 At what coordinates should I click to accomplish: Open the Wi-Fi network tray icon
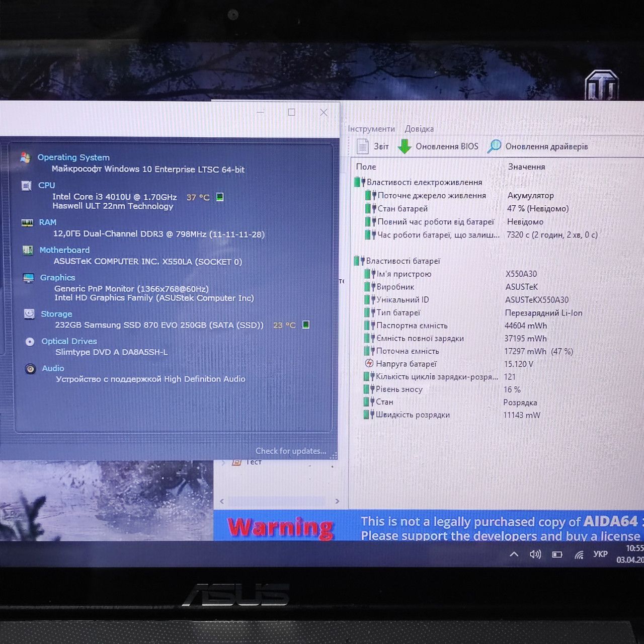(579, 554)
